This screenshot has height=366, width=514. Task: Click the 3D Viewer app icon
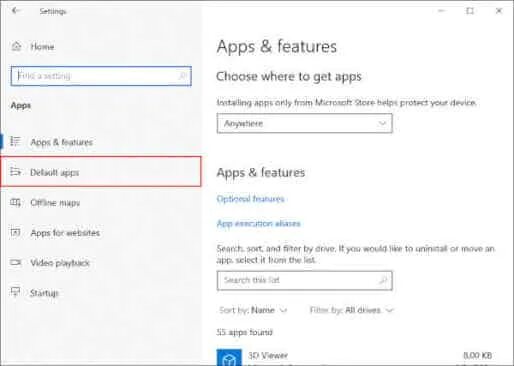(229, 357)
